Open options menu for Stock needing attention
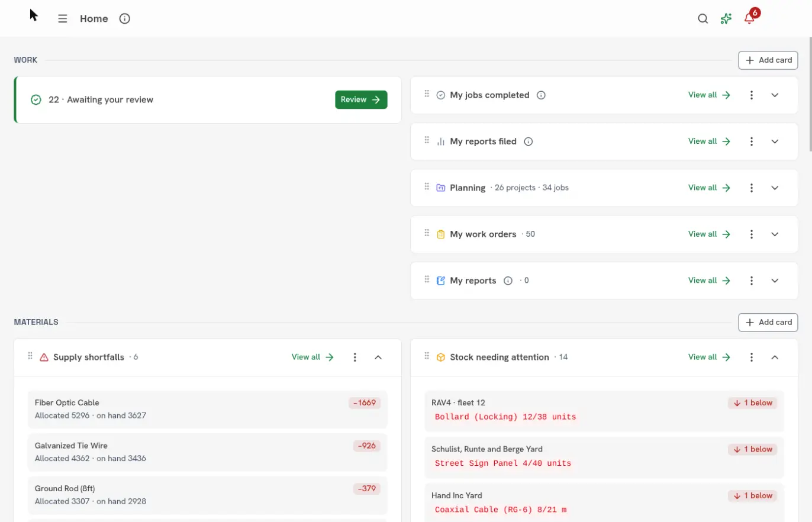This screenshot has height=522, width=812. [x=752, y=357]
